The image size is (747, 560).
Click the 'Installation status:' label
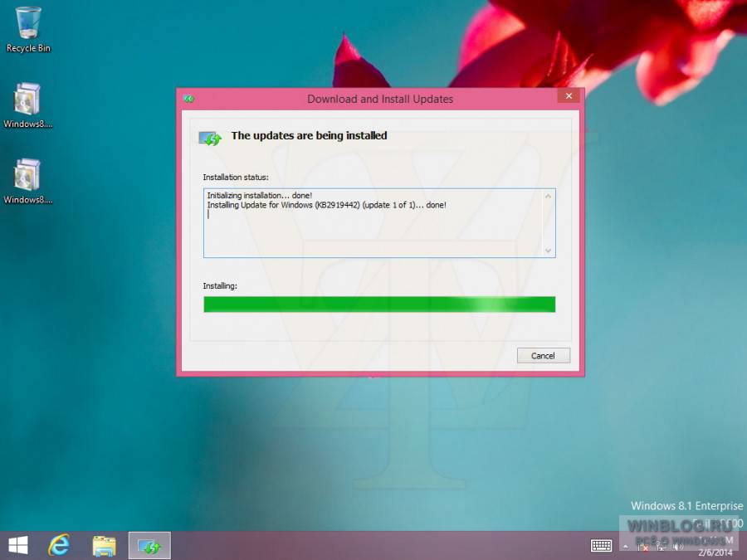coord(236,178)
